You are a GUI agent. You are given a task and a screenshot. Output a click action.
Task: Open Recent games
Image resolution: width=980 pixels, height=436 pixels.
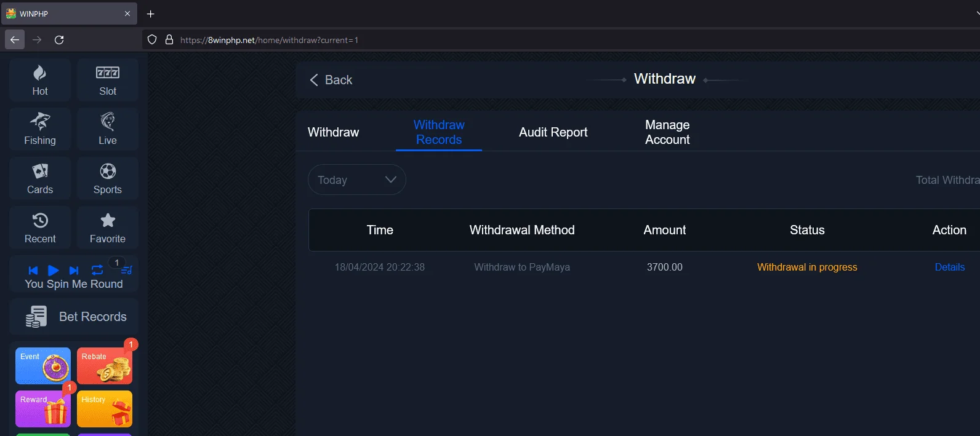pyautogui.click(x=40, y=228)
